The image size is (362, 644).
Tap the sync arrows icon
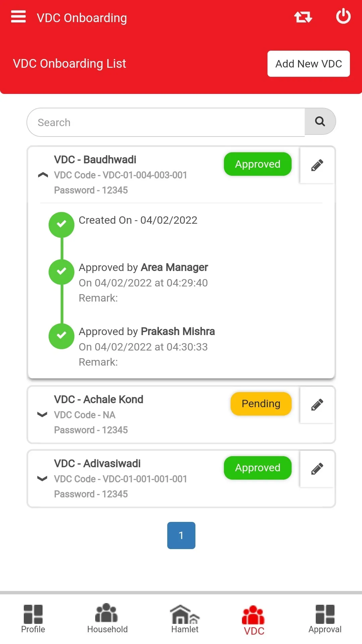pos(303,17)
